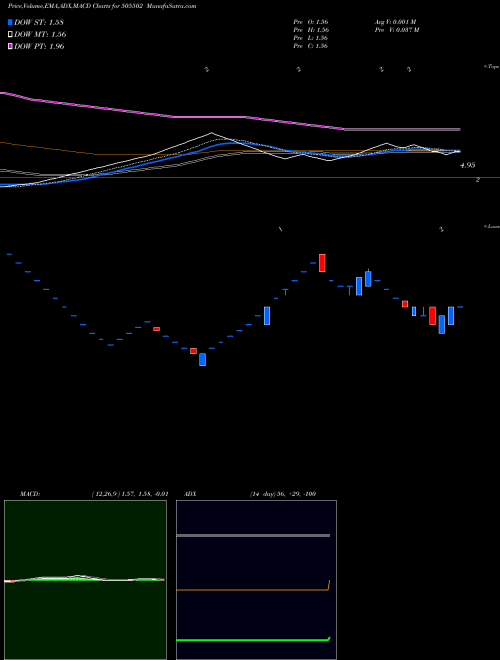Select the 'DOW ST: 1.58' legend label
Screen dimensions: 500x660
tap(39, 22)
